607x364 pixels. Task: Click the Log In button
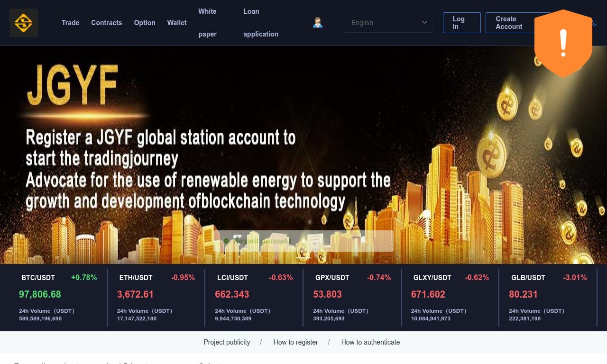[x=462, y=23]
